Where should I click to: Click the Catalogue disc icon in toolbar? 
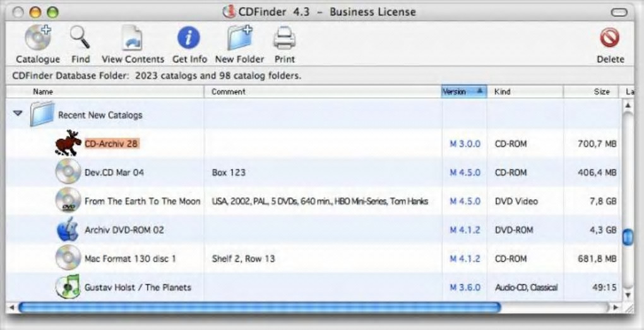[x=38, y=38]
